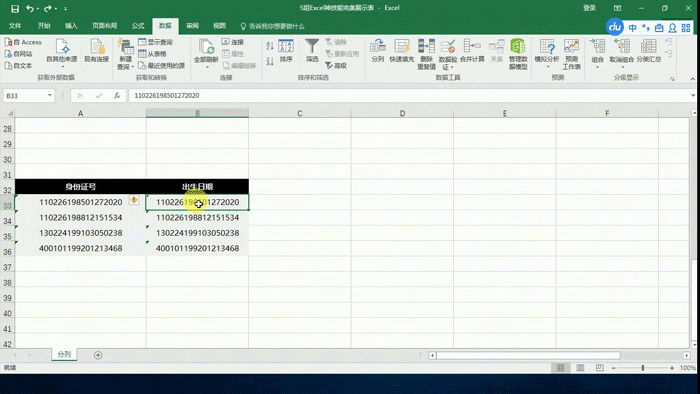Create a Forecast Sheet (预测工作表)

point(571,54)
